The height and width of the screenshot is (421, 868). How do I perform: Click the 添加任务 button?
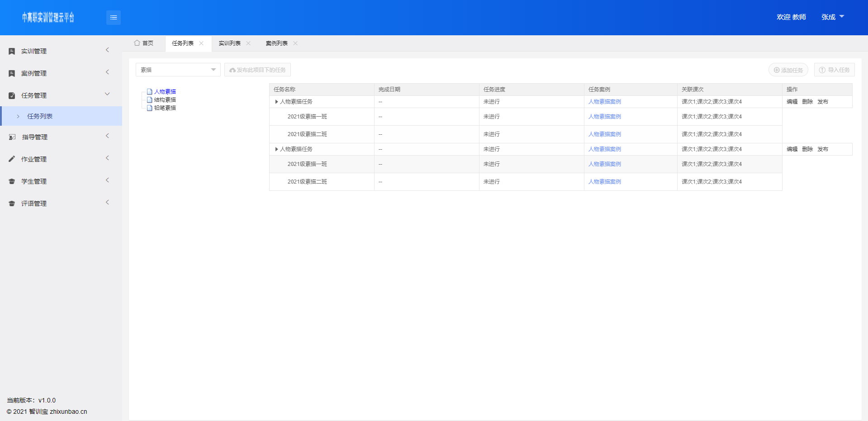tap(788, 70)
